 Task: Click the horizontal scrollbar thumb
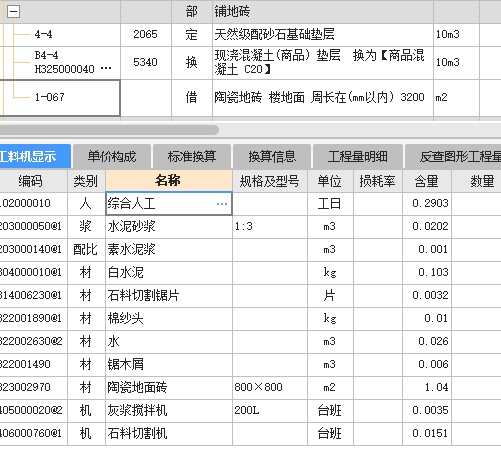pos(109,130)
